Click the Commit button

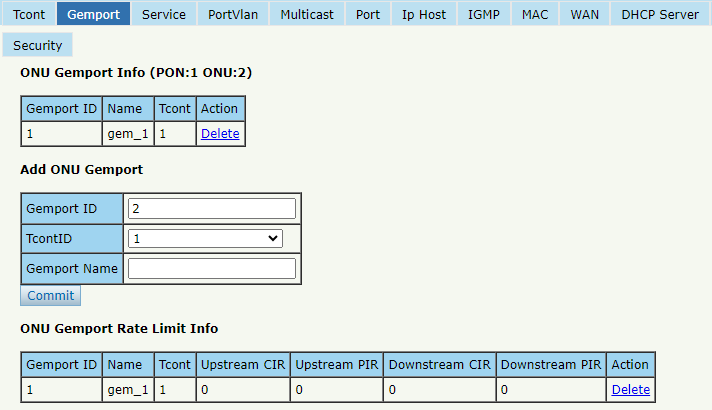click(x=50, y=296)
